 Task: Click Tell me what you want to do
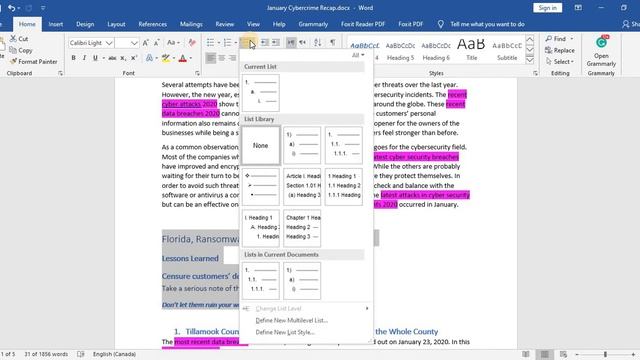(482, 24)
